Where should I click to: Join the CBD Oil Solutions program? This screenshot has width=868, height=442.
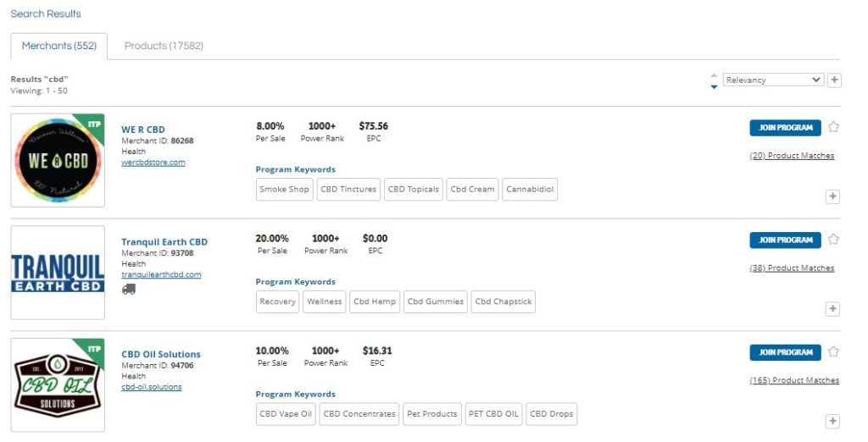(x=785, y=352)
